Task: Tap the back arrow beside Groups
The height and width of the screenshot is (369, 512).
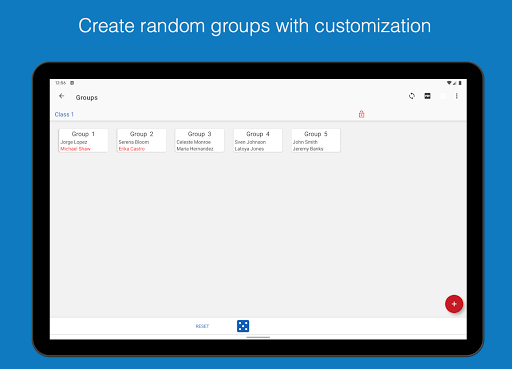Action: pos(62,96)
